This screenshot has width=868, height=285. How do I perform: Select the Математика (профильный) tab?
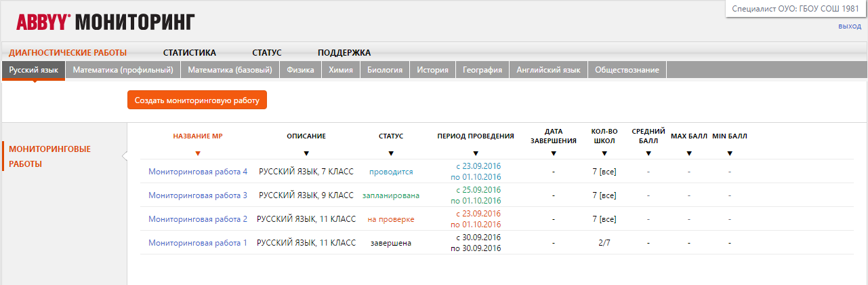(123, 70)
